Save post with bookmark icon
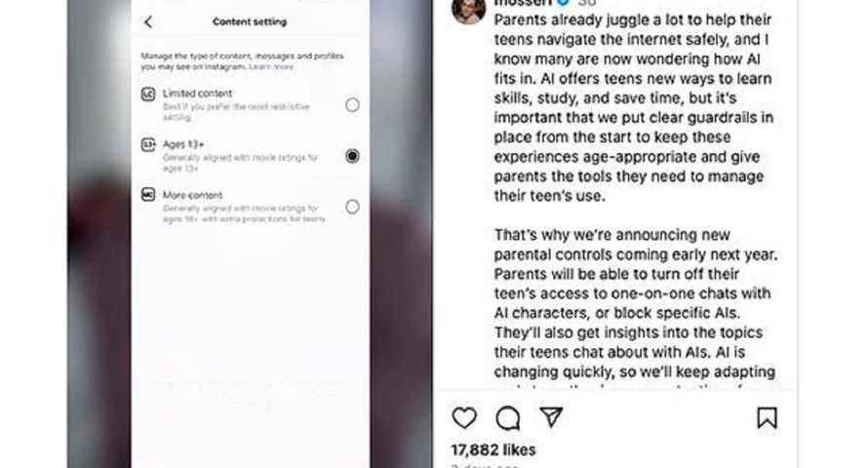 pos(767,418)
